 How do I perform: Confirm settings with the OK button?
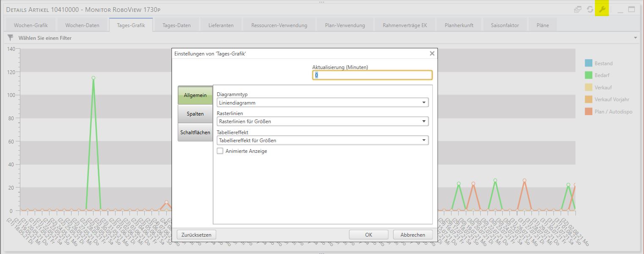[368, 235]
